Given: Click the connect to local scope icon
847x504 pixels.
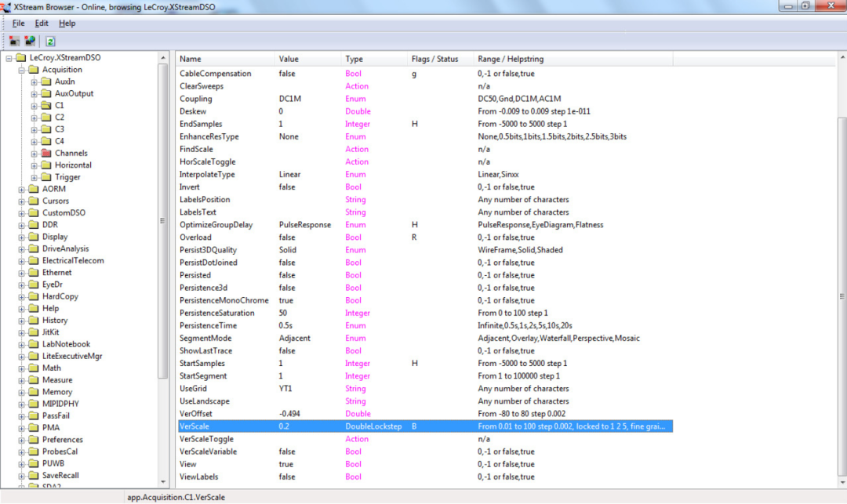Looking at the screenshot, I should 13,40.
